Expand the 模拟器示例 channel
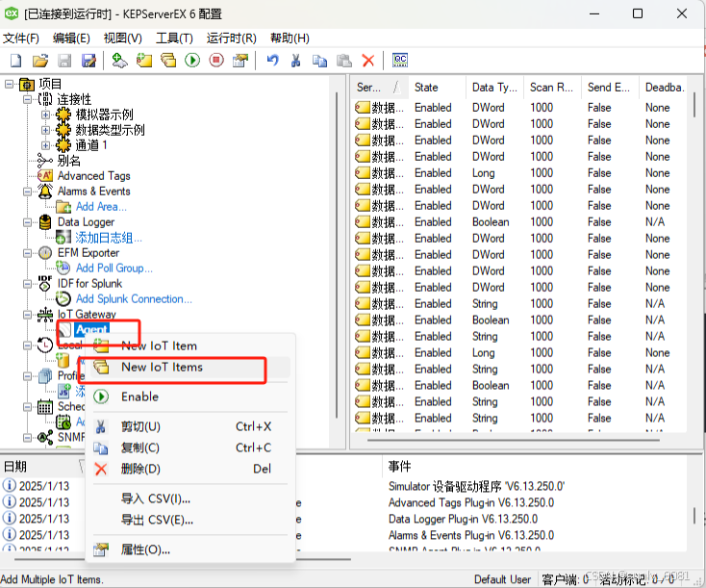Image resolution: width=706 pixels, height=588 pixels. click(45, 115)
